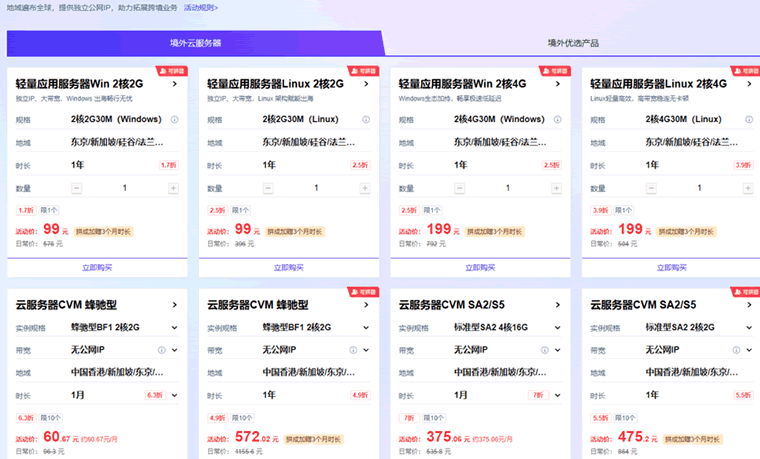The image size is (760, 459).
Task: Open title arrow of SA2/S5 375.06元 card
Action: coord(557,305)
